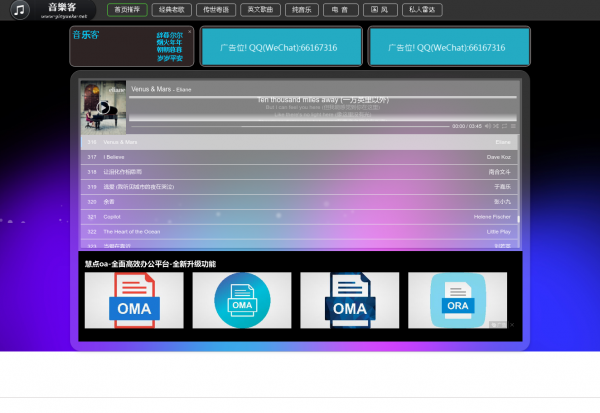Play track 317 I Believe

[300, 157]
